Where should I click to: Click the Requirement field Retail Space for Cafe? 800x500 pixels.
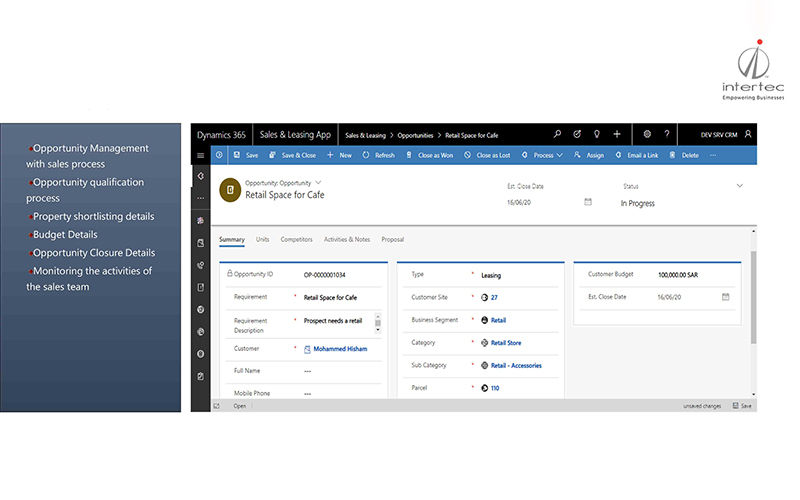tap(330, 297)
